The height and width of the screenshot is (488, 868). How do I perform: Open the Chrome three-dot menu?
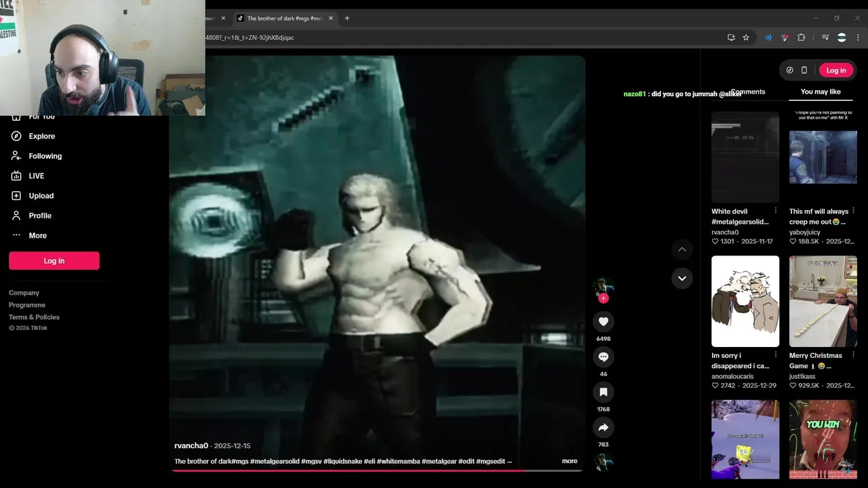[x=858, y=37]
